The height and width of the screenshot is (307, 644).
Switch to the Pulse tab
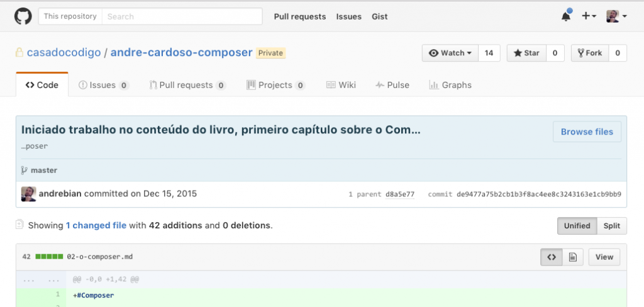coord(392,85)
